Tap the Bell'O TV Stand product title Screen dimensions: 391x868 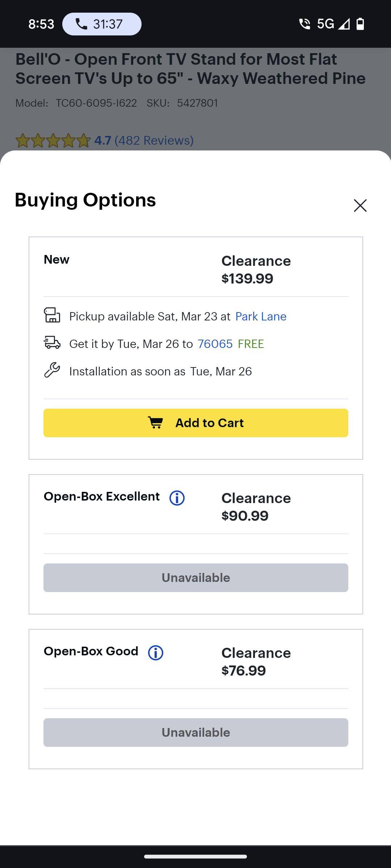coord(190,69)
